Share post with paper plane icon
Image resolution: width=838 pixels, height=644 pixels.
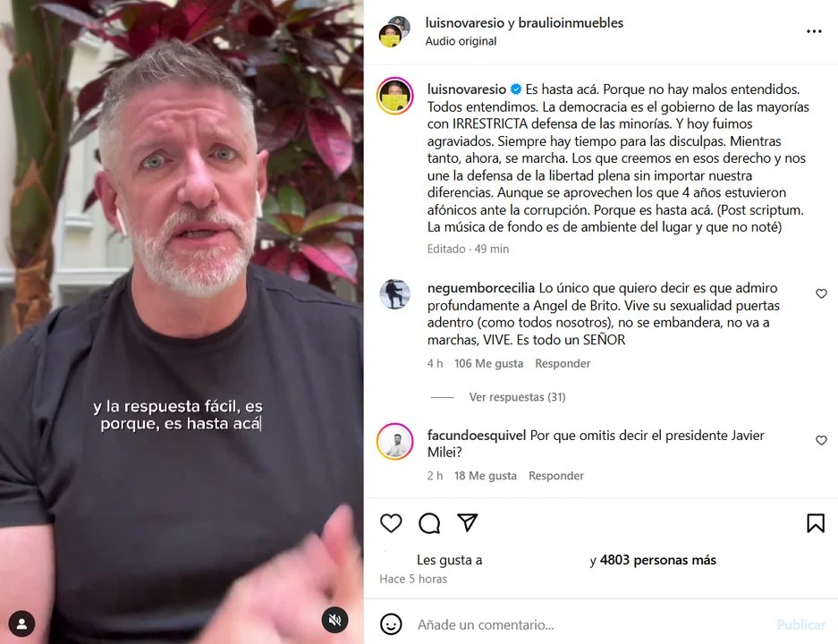coord(467,522)
